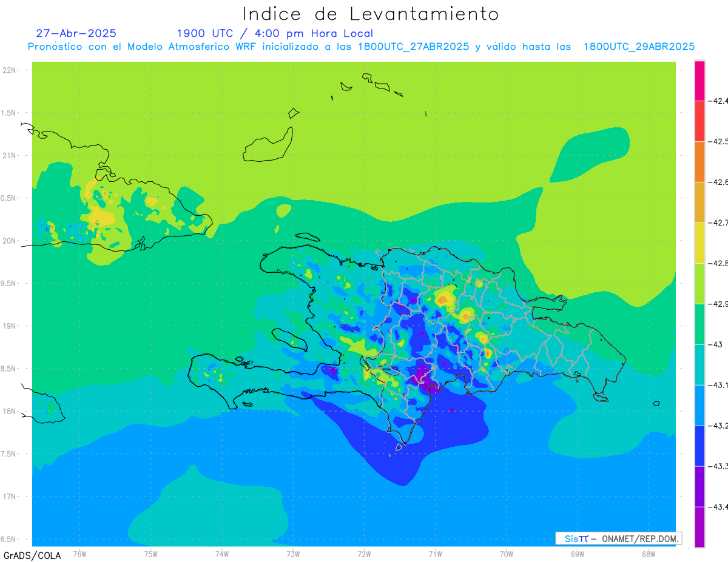Click the '-43.3' colorbar value
The height and width of the screenshot is (562, 728).
[x=718, y=466]
